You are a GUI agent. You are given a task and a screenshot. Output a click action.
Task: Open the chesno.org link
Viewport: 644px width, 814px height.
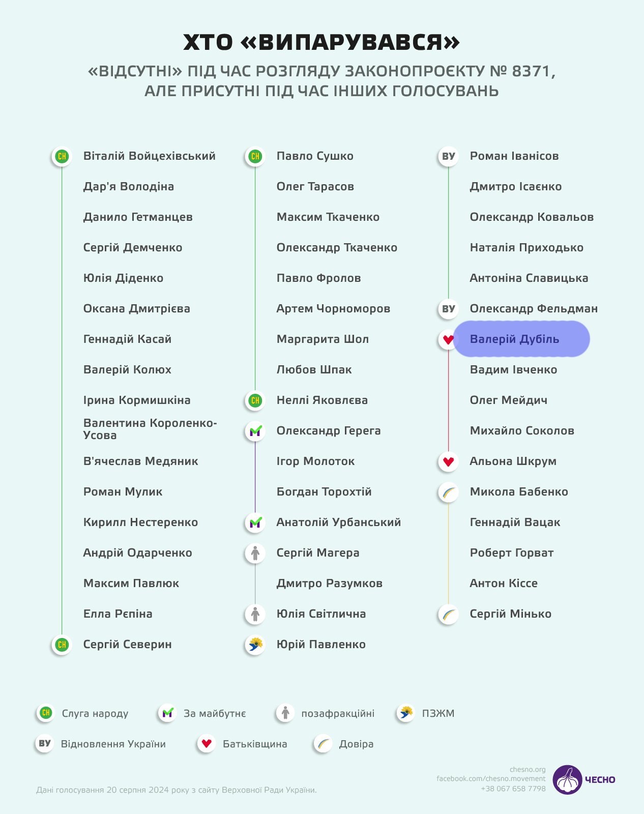[x=527, y=769]
